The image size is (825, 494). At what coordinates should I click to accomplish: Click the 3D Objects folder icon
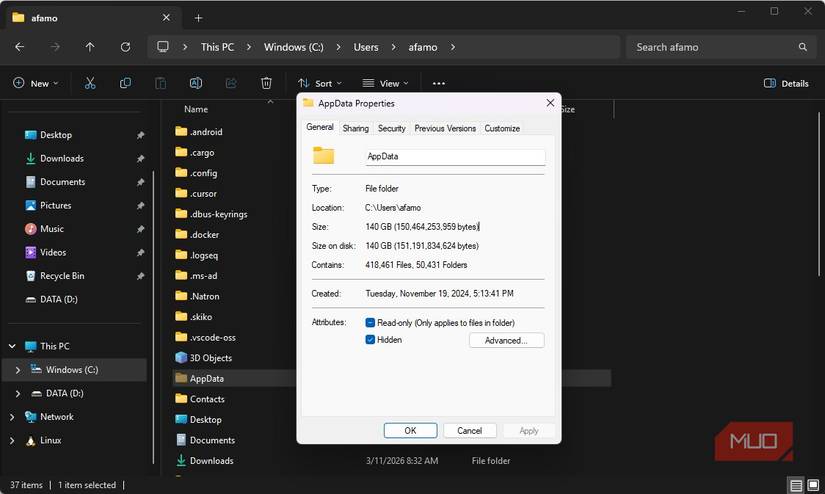pyautogui.click(x=181, y=358)
